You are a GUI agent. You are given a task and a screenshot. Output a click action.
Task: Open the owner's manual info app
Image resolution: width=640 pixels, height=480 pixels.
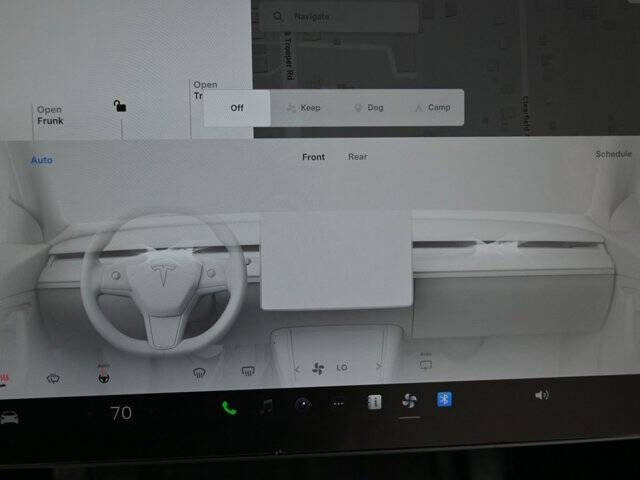[374, 402]
